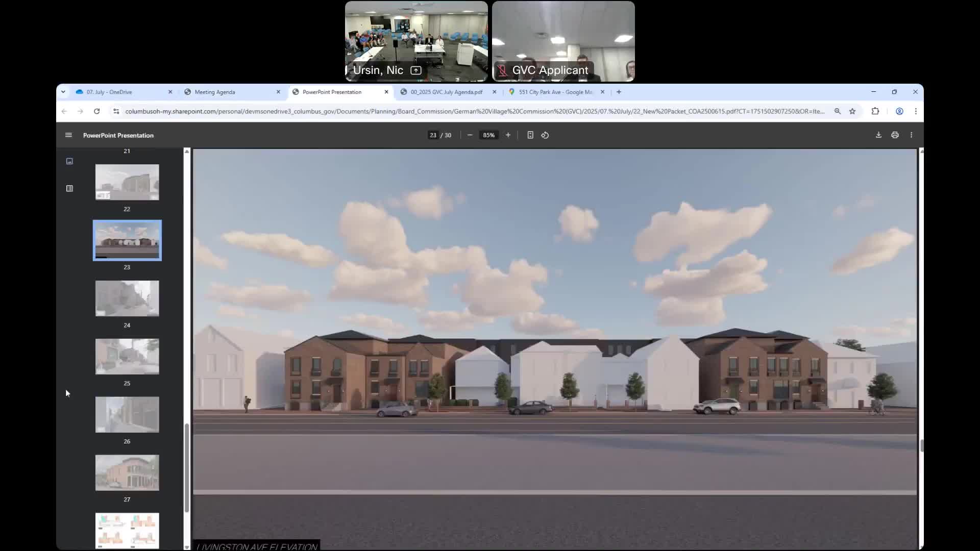The width and height of the screenshot is (980, 551).
Task: Open Chrome three-dot menu
Action: point(916,111)
